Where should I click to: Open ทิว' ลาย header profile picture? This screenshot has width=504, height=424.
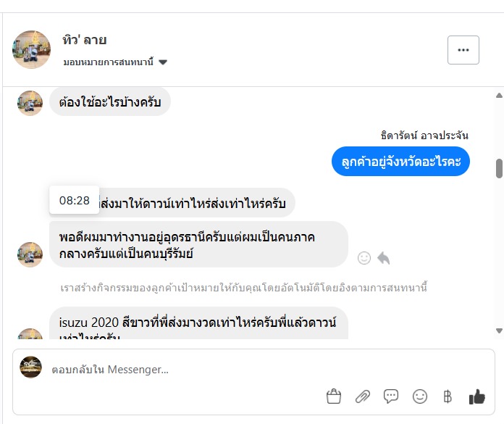point(32,50)
